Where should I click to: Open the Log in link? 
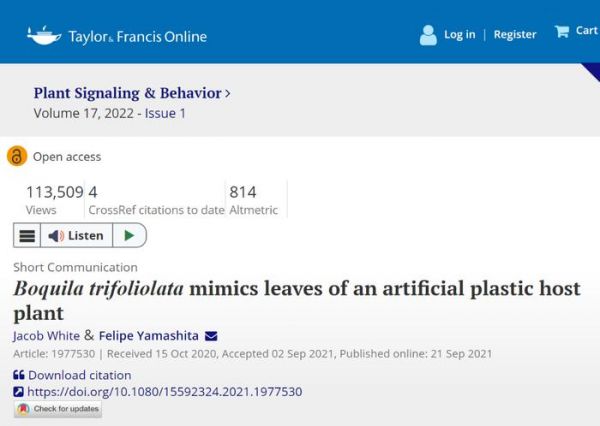[460, 34]
